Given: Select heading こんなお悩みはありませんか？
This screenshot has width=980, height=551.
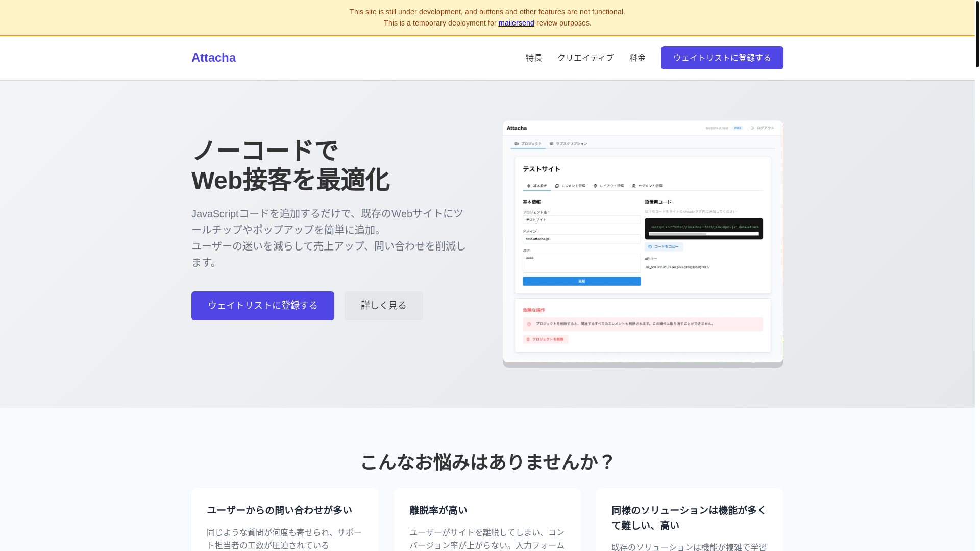Looking at the screenshot, I should (x=487, y=462).
